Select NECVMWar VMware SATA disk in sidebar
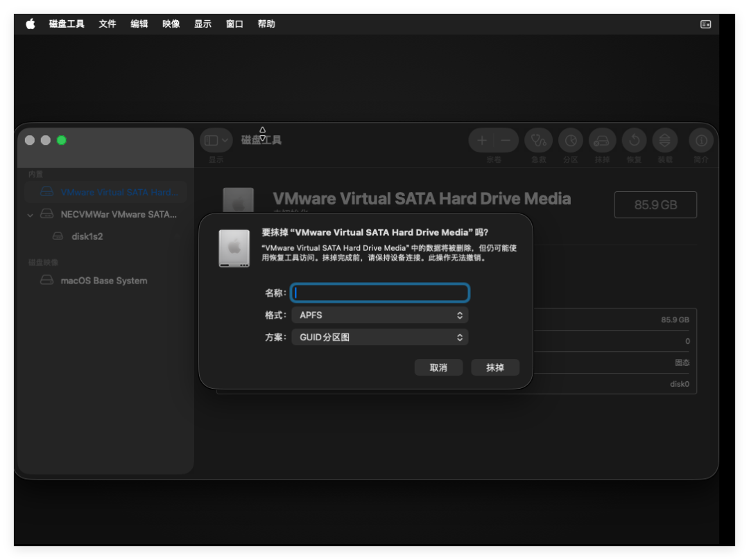Screen dimensions: 749x560 click(x=106, y=214)
